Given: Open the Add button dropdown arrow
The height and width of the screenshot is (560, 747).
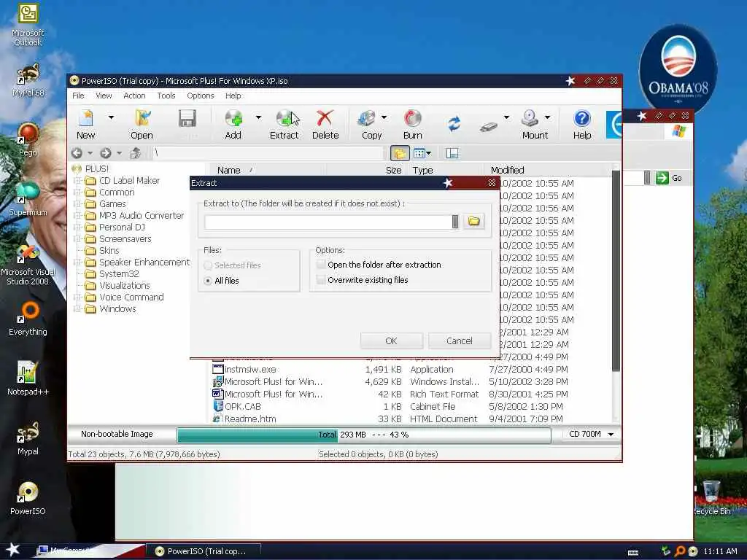Looking at the screenshot, I should click(258, 117).
